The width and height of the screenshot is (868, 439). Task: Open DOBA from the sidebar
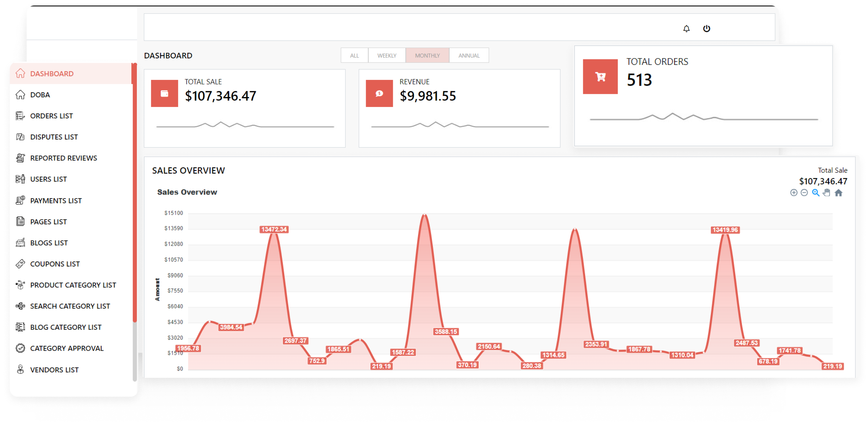pos(40,95)
